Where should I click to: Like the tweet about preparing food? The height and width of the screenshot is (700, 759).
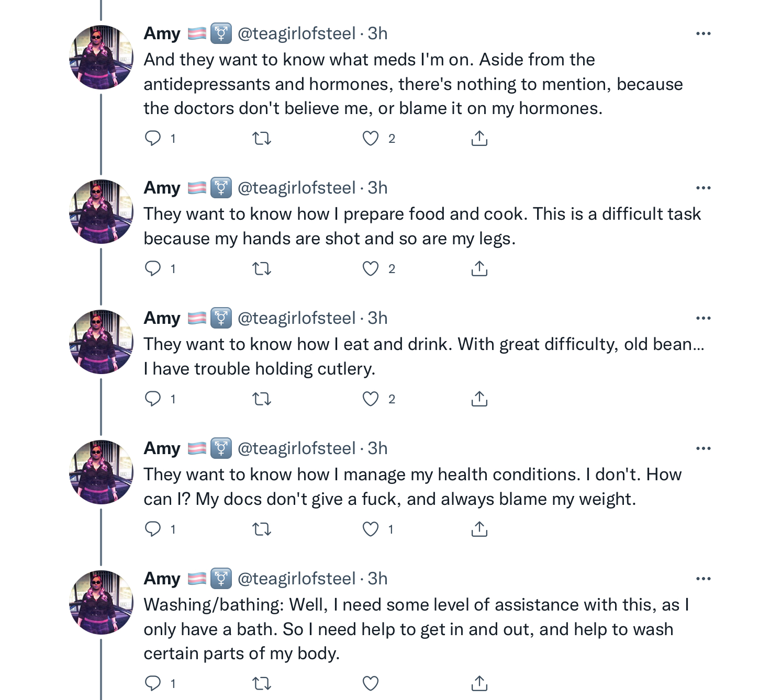(x=371, y=268)
